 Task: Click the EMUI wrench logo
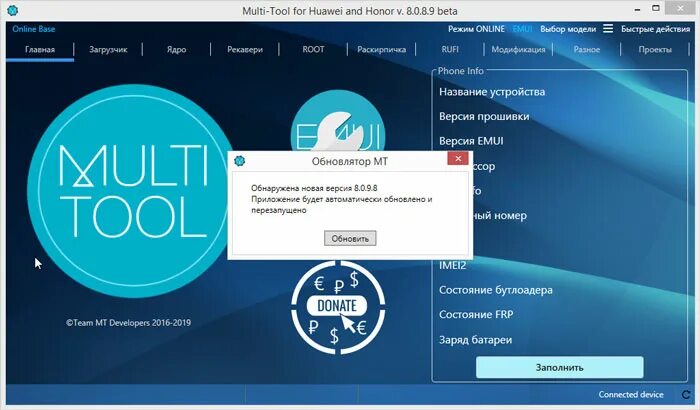[338, 123]
